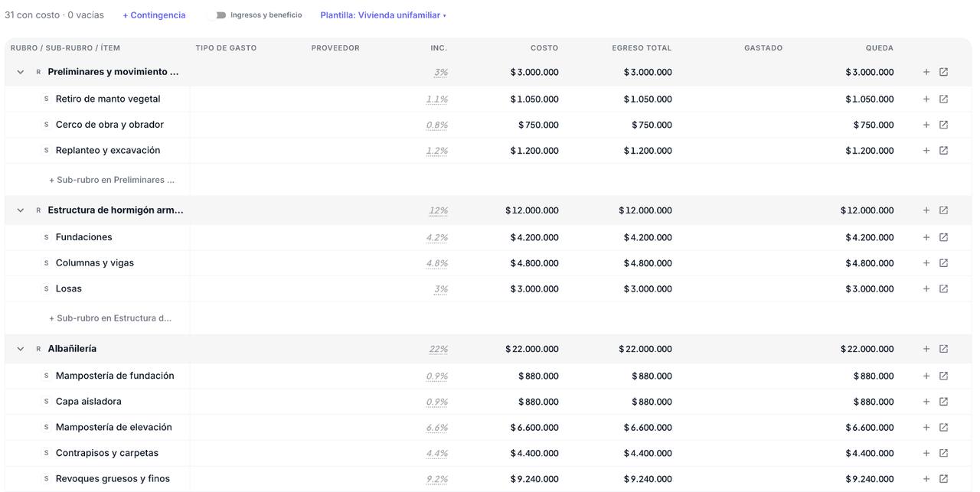Click the 6.6% incidence of Mampostería de elevación

pyautogui.click(x=437, y=428)
